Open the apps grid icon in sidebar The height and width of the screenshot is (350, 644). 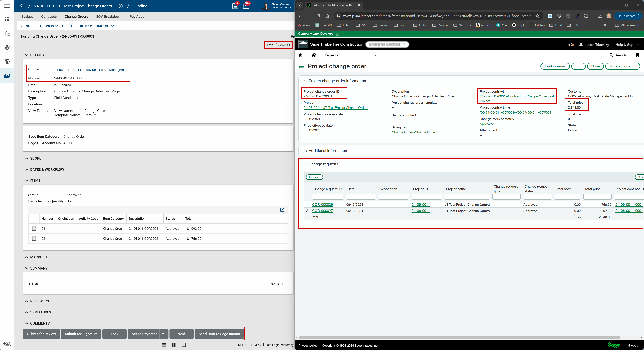(x=7, y=19)
